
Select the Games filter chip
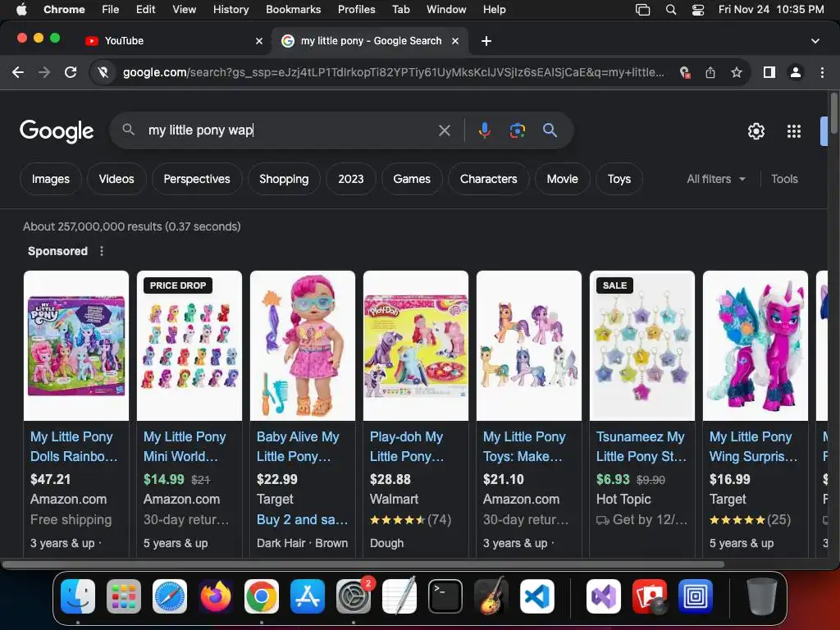pos(412,179)
